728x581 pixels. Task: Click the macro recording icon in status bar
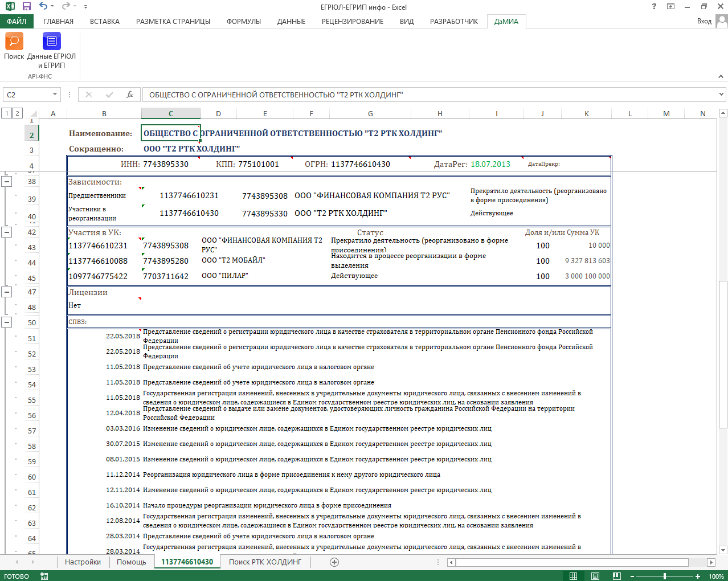click(44, 576)
